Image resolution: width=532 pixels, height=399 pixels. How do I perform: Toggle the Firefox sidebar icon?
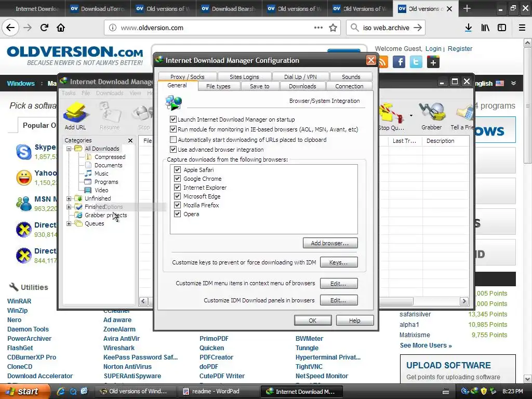coord(502,28)
